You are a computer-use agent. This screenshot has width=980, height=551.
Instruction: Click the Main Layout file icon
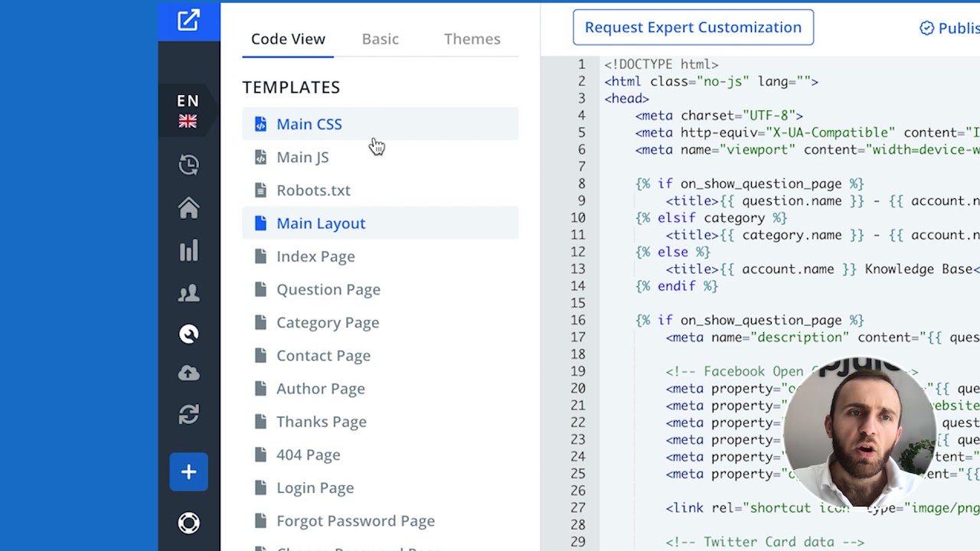(260, 223)
